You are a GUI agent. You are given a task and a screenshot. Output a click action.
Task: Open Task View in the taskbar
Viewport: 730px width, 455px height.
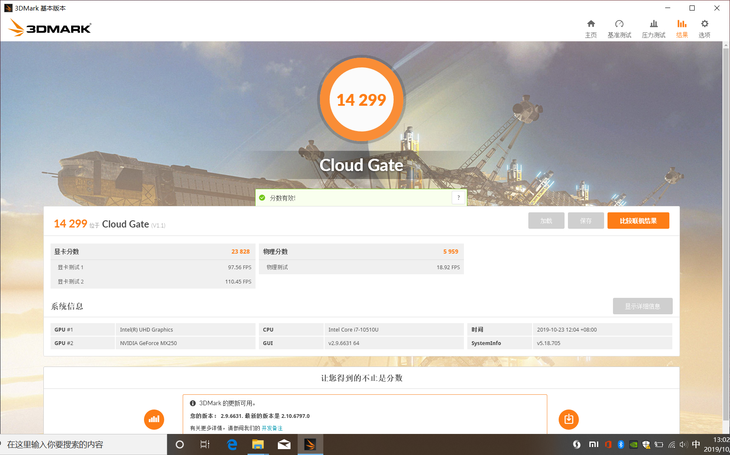click(205, 444)
